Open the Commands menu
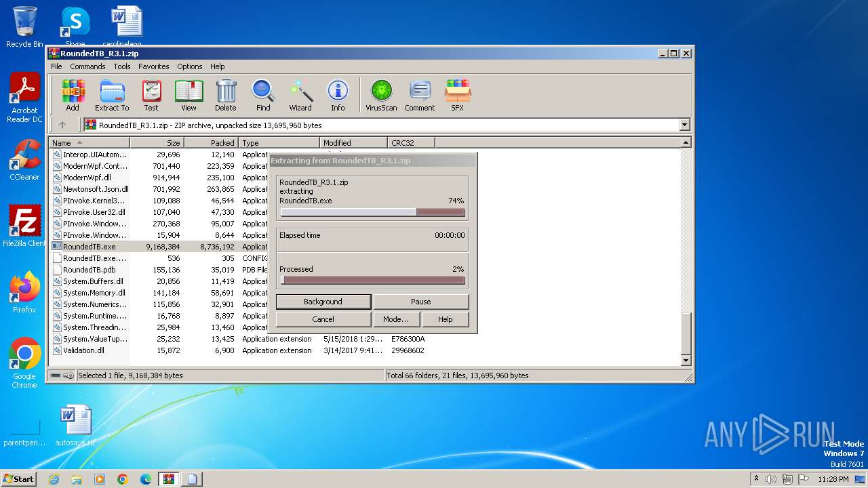Screen dimensions: 868x488 click(87, 66)
